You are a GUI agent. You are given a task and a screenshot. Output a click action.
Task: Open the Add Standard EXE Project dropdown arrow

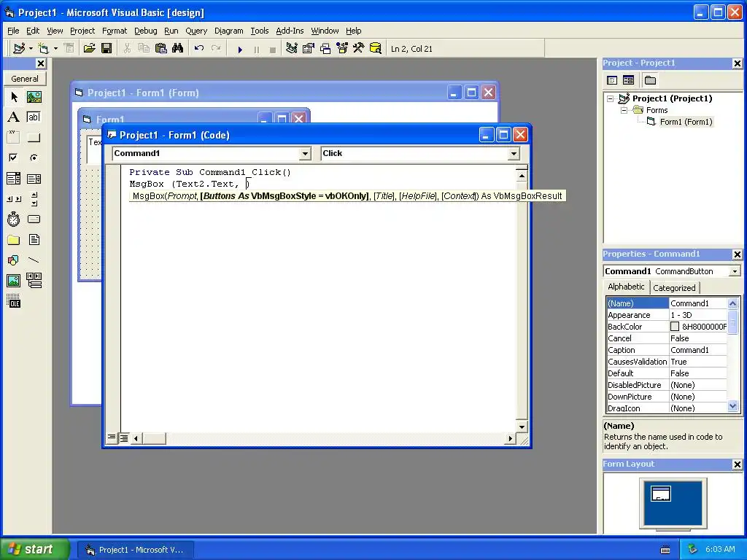[31, 49]
